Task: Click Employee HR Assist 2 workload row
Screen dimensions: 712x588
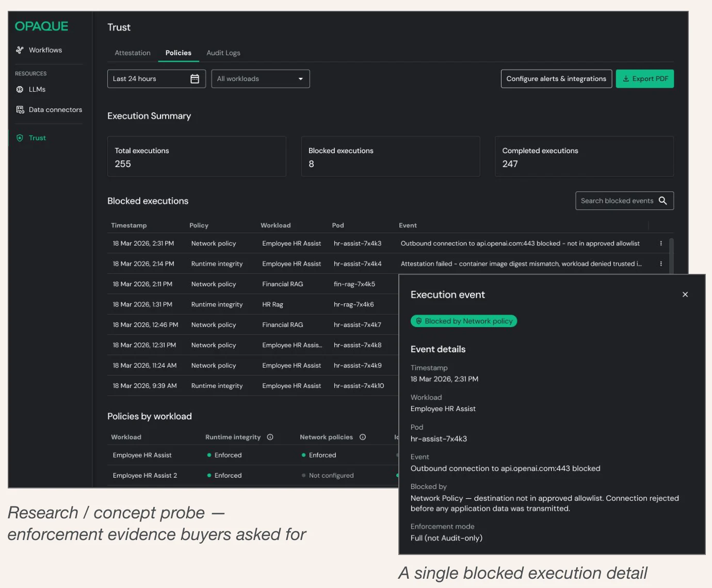Action: (253, 476)
